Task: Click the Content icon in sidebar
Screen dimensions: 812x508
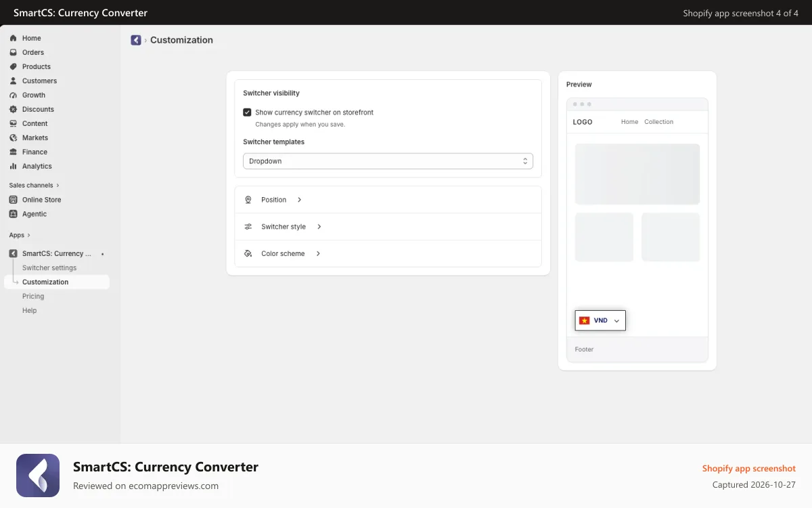Action: pos(13,123)
